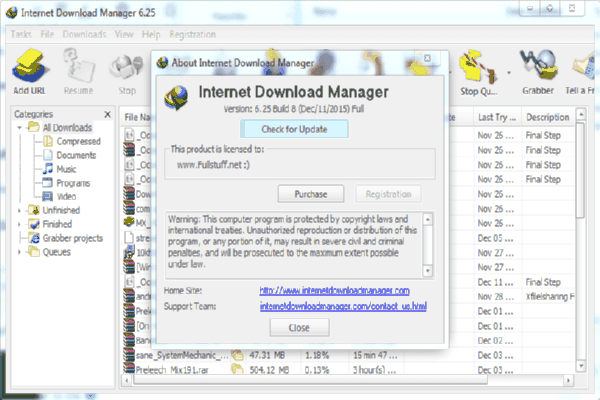The image size is (600, 400).
Task: Open the View menu
Action: [x=124, y=34]
